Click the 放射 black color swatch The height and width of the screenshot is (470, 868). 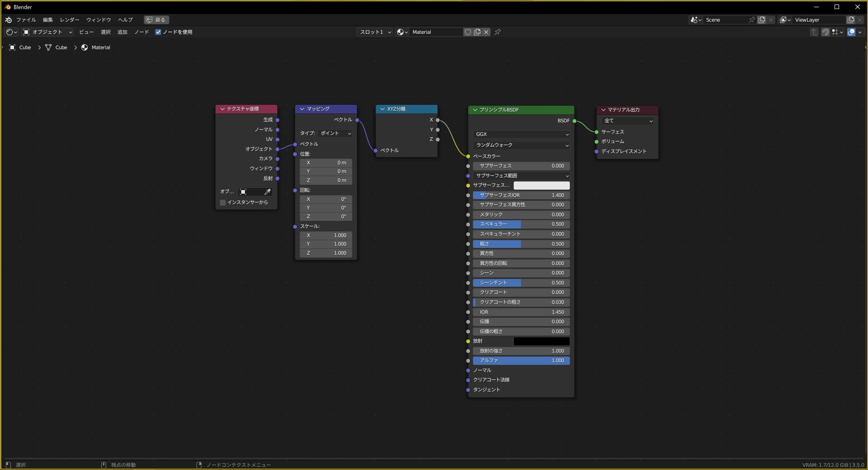point(541,341)
